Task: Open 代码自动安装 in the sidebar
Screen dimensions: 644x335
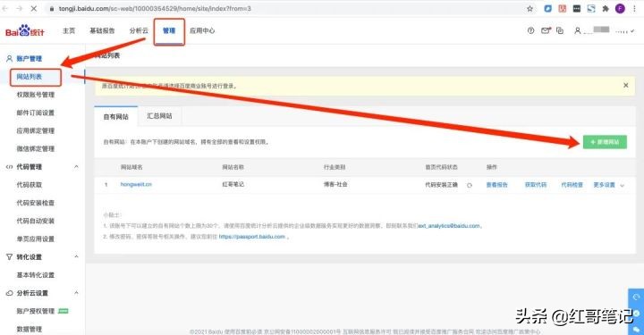Action: click(x=35, y=221)
